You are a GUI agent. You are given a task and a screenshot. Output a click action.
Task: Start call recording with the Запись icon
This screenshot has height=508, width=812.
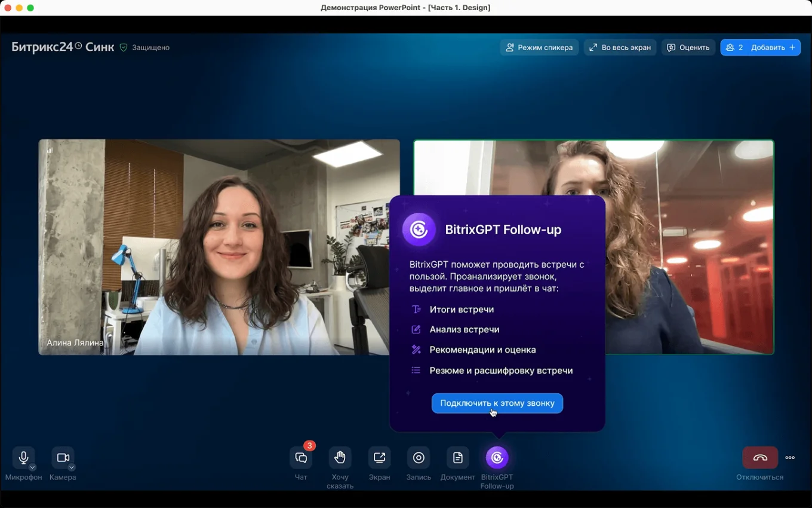[x=418, y=457]
